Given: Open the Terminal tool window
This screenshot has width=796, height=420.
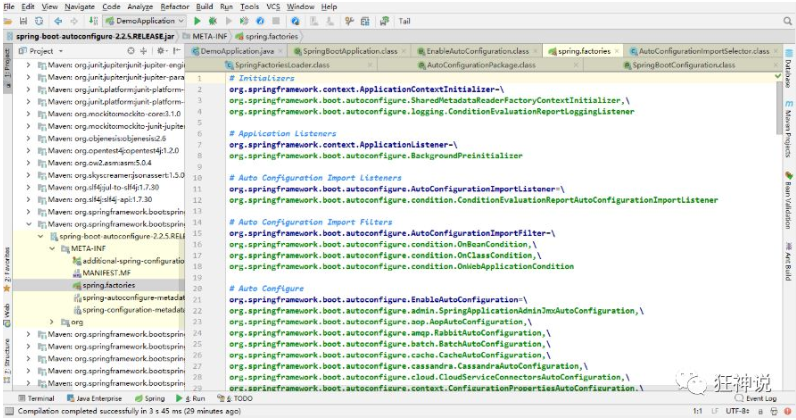Looking at the screenshot, I should (36, 398).
